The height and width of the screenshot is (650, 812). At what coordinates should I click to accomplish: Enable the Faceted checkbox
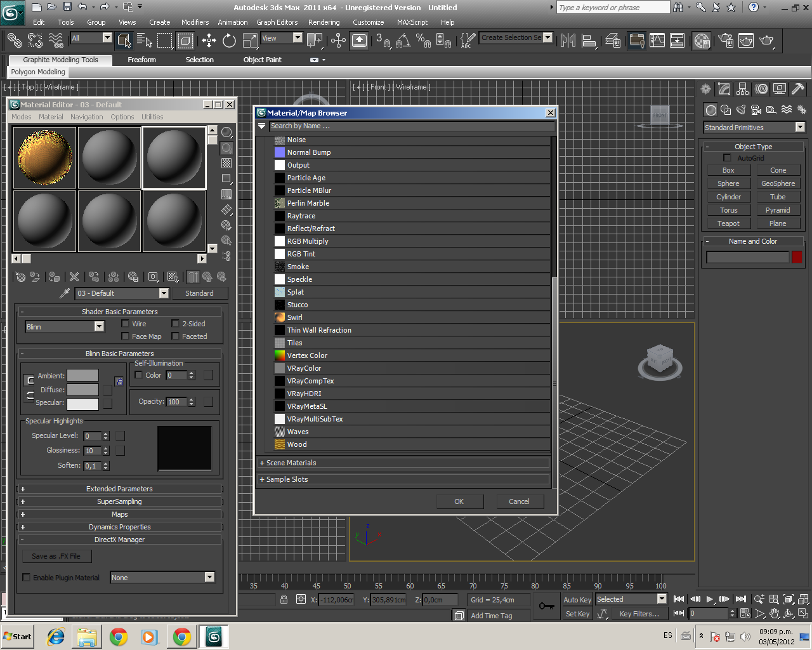(176, 336)
